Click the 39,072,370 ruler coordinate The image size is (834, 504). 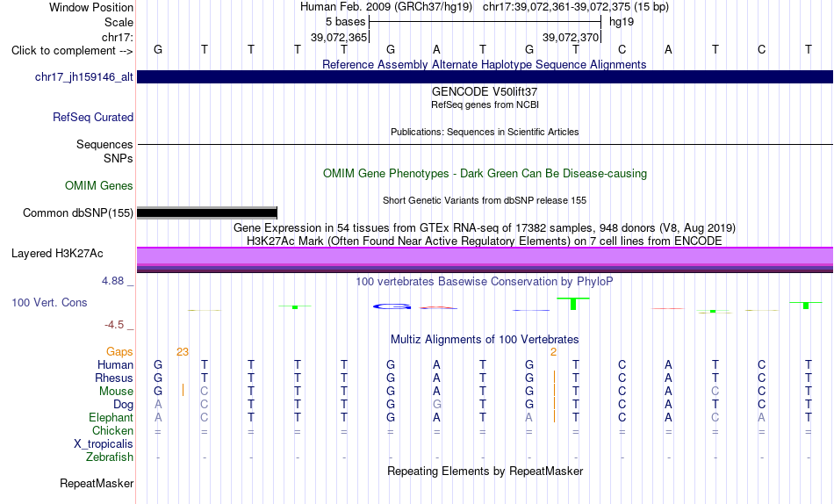coord(571,37)
